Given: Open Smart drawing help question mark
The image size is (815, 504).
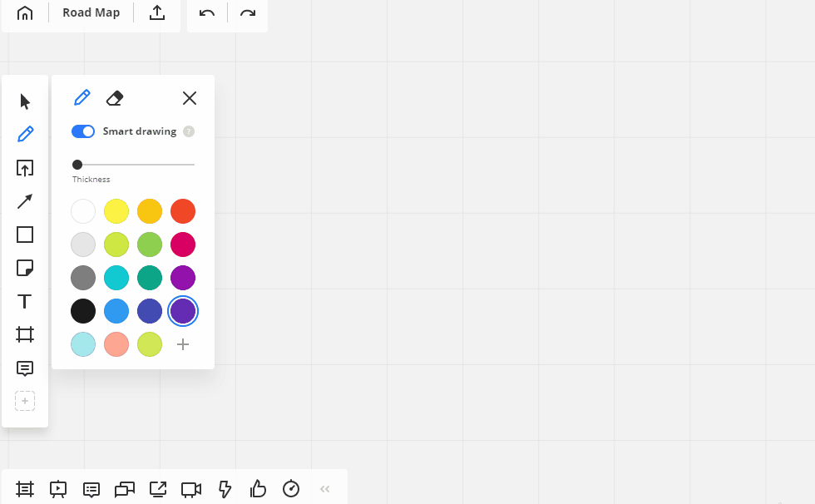Looking at the screenshot, I should (189, 131).
